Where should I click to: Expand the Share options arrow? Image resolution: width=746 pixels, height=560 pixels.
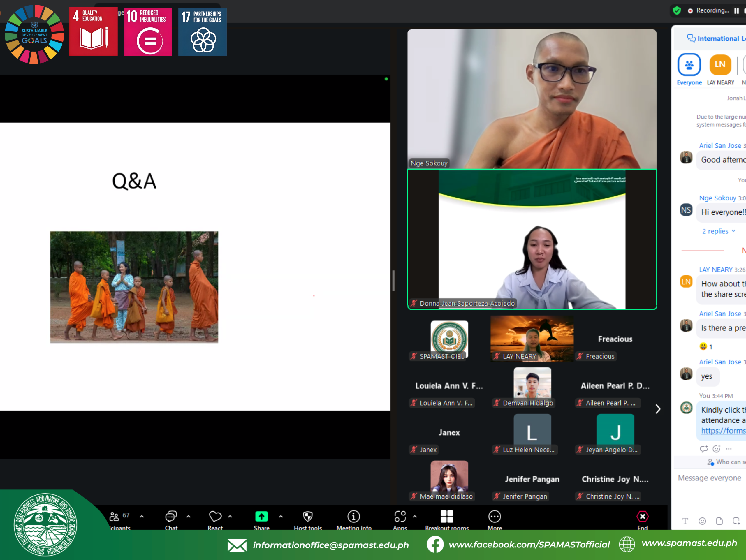(x=281, y=517)
